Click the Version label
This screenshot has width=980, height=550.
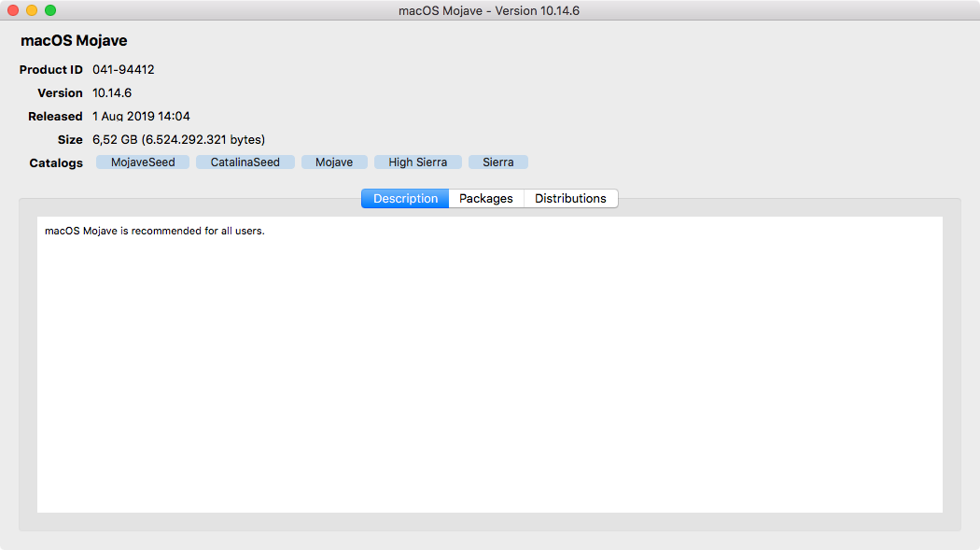pos(60,92)
